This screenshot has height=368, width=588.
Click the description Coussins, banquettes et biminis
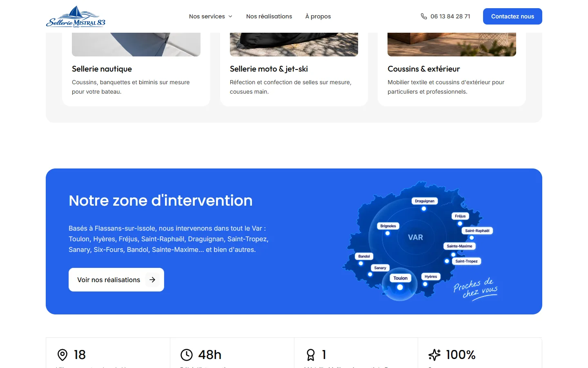pos(131,87)
